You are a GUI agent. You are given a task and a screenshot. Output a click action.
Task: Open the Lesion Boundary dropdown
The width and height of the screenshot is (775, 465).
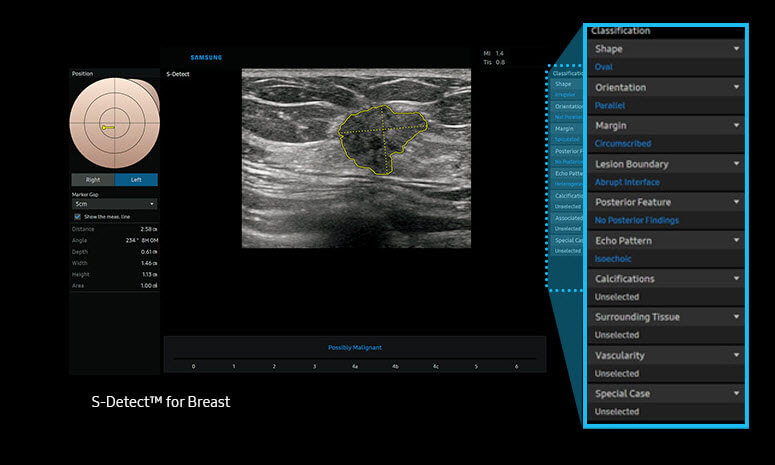tap(666, 164)
